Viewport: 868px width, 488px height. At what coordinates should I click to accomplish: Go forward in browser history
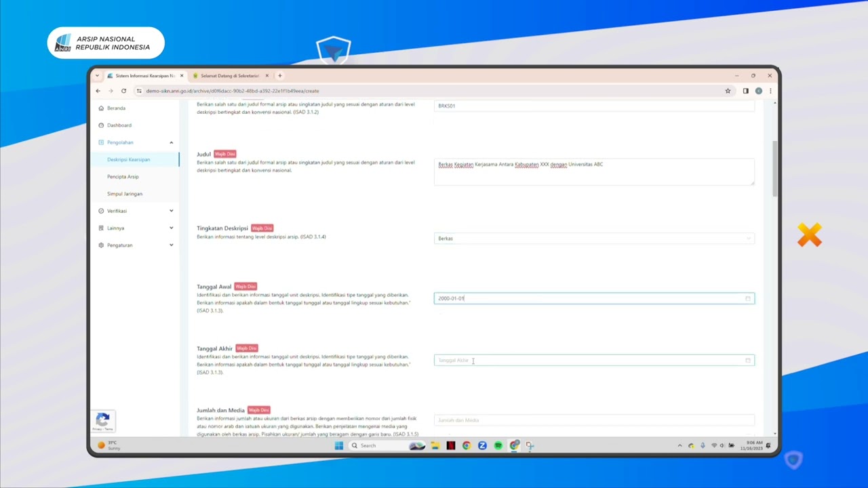(111, 91)
